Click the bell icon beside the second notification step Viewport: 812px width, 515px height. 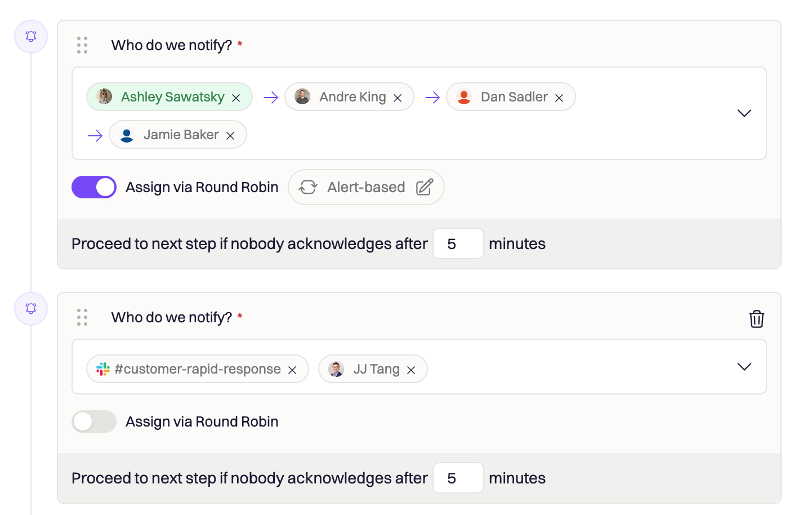coord(31,308)
